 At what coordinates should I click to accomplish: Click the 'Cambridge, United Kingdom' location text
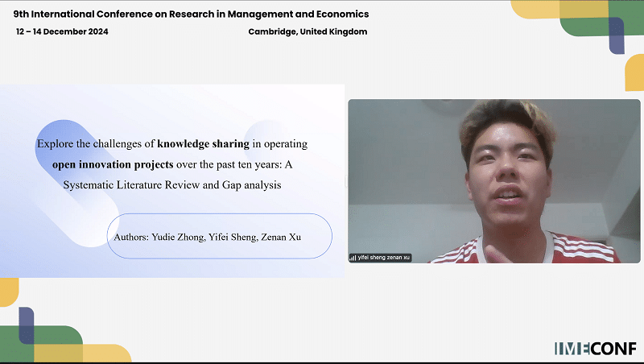(308, 31)
